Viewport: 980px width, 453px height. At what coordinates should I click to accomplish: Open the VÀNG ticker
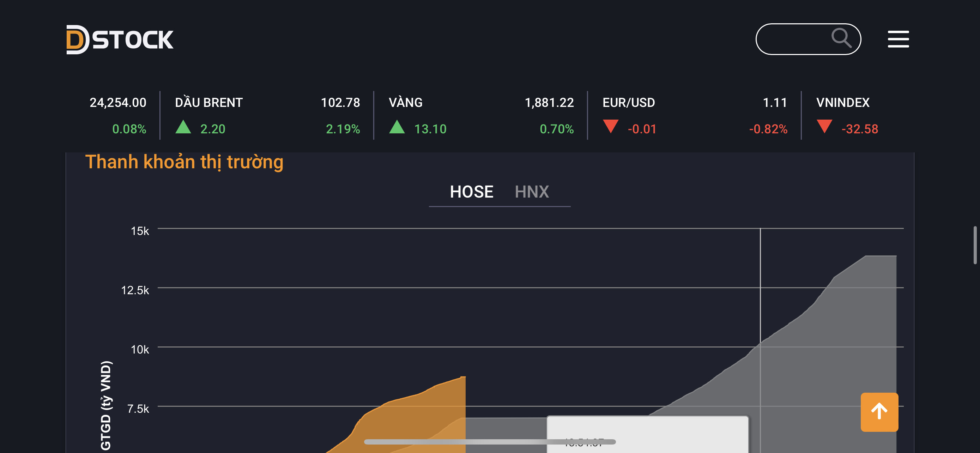point(406,103)
